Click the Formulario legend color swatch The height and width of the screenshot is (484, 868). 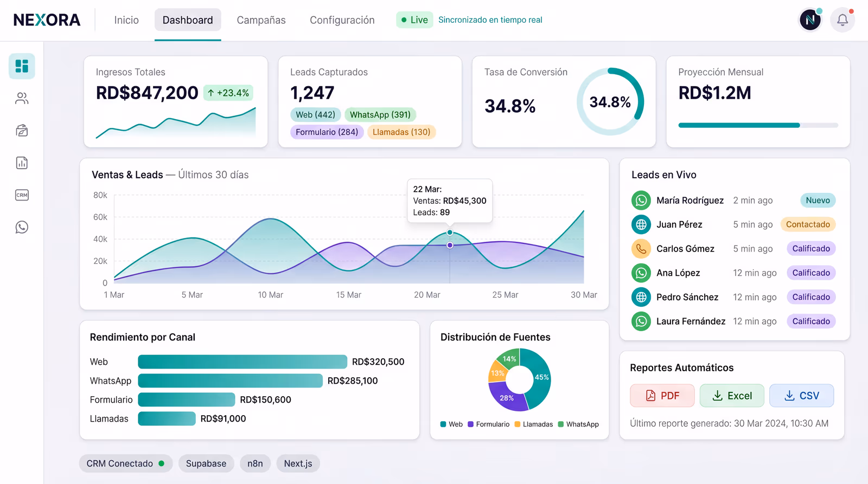click(471, 424)
